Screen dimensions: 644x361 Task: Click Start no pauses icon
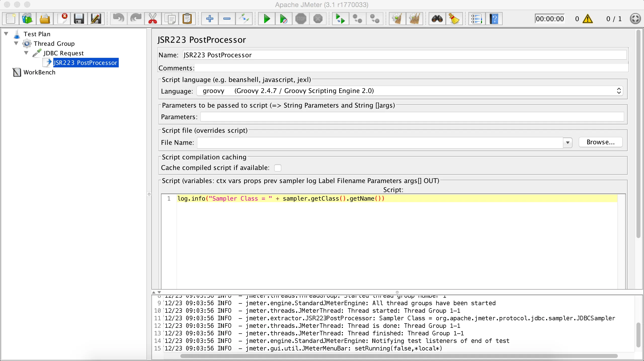tap(284, 19)
